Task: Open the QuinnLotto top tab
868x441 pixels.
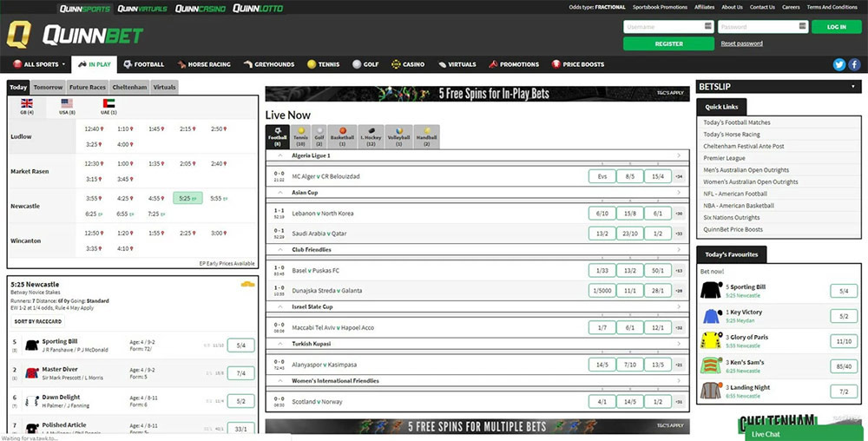Action: coord(258,9)
